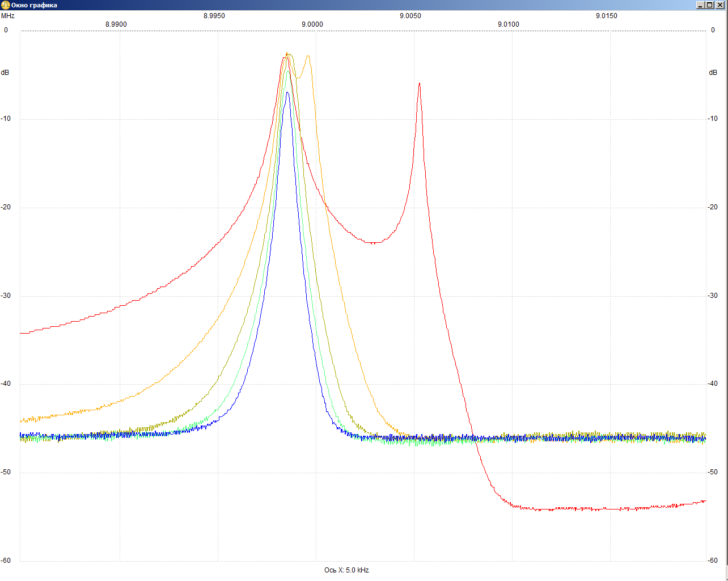Screen dimensions: 728x581
Task: Click the app icon in the title bar
Action: point(6,5)
